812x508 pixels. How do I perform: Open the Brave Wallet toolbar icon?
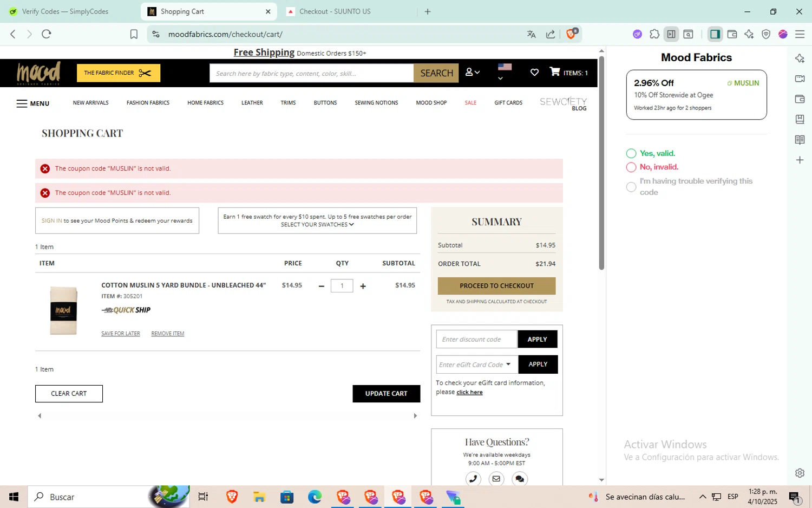pos(732,34)
